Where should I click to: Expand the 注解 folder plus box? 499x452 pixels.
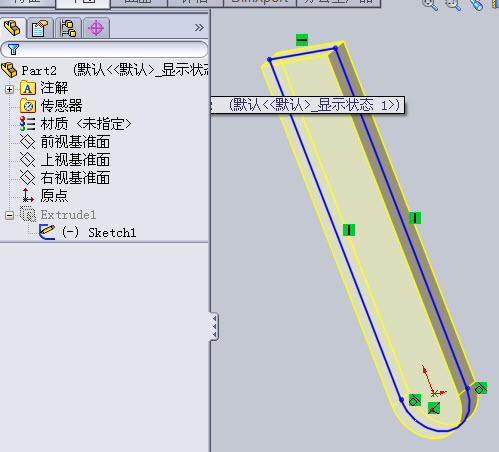[10, 89]
